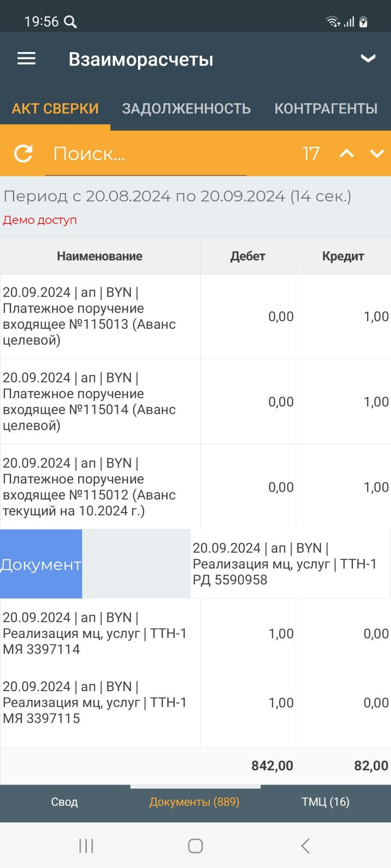Focus the Поиск search field
Viewport: 391px width, 868px height.
pyautogui.click(x=146, y=154)
